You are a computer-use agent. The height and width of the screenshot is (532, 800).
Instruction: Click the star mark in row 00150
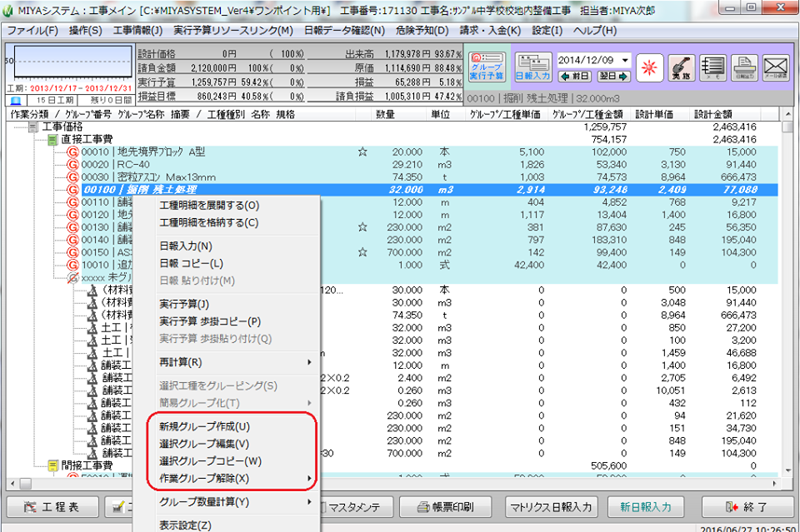[x=362, y=252]
